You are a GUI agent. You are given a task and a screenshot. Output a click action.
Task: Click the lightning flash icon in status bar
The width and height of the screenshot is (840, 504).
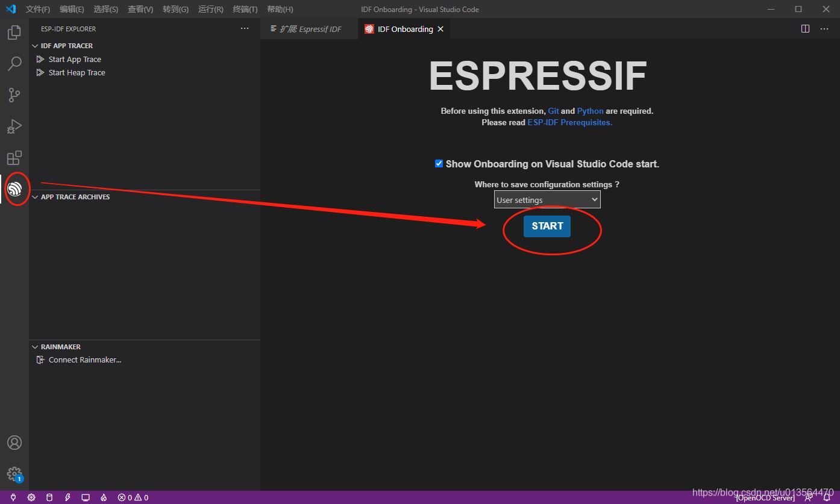coord(67,497)
